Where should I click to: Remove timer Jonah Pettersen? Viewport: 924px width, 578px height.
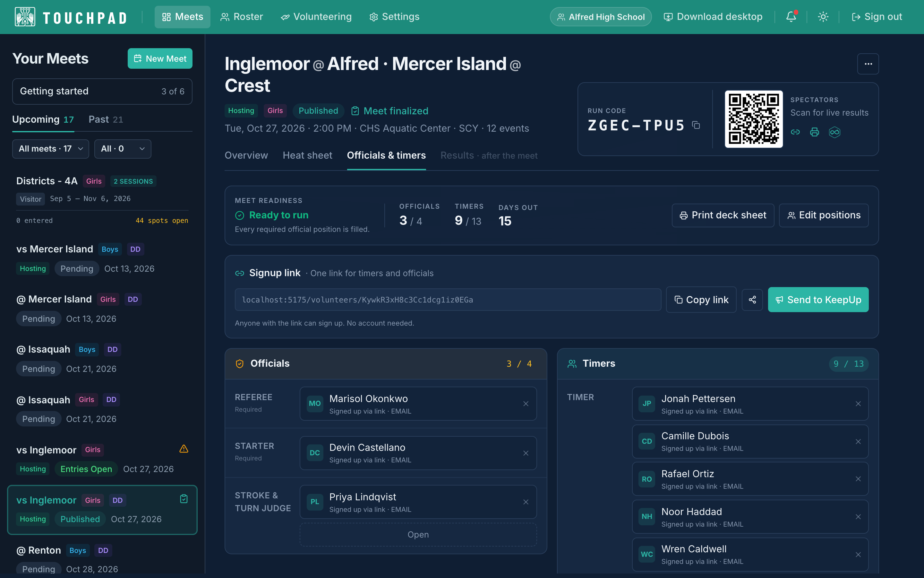pyautogui.click(x=858, y=404)
